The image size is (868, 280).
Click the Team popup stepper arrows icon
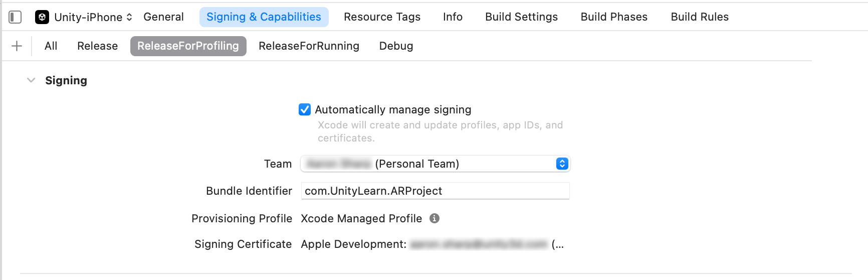[562, 164]
